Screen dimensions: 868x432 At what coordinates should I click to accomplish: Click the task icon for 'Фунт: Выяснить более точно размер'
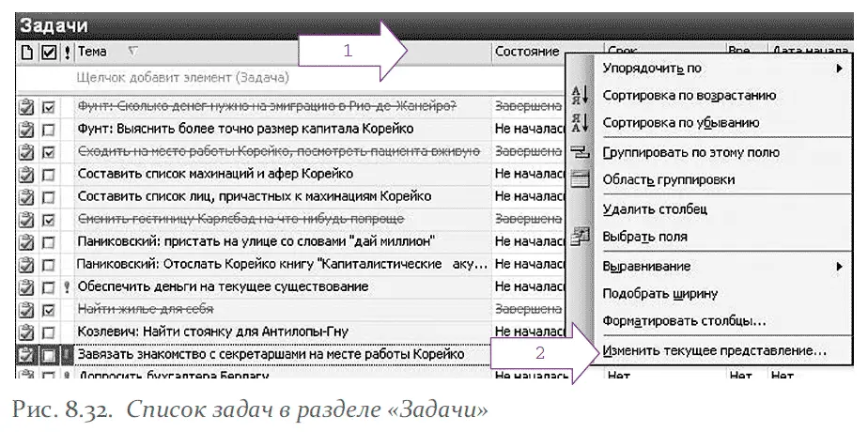(26, 130)
